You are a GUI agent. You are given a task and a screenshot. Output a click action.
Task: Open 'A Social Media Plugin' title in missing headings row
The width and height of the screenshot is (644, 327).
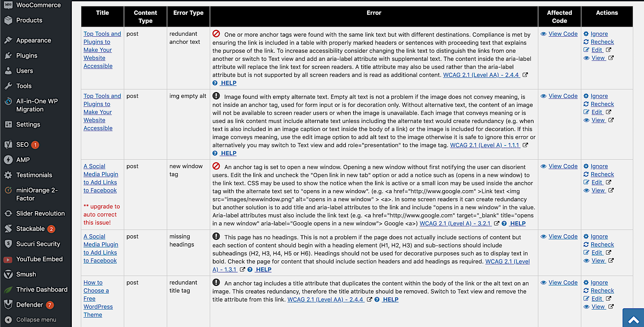pyautogui.click(x=100, y=248)
